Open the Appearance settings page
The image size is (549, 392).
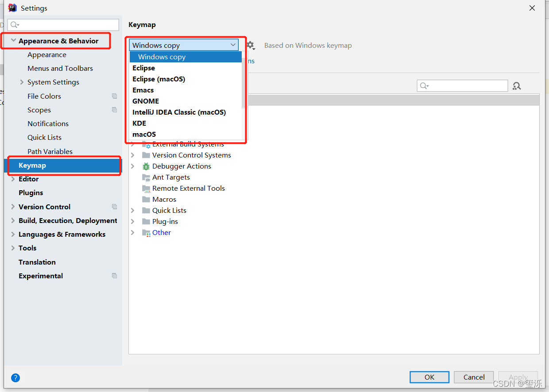pos(47,55)
